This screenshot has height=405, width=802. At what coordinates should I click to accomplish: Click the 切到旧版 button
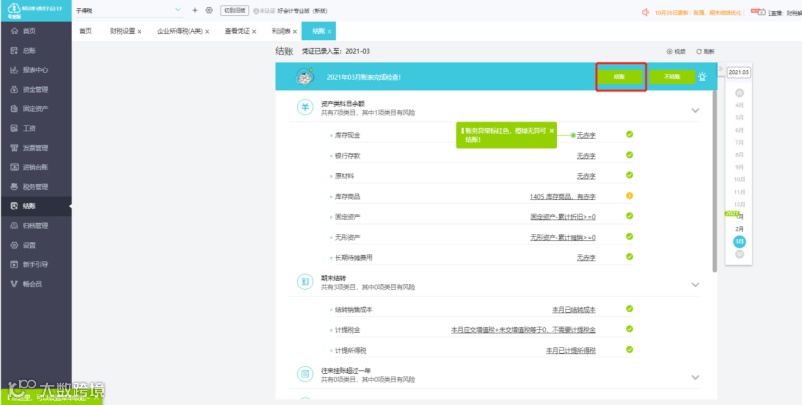coord(235,10)
